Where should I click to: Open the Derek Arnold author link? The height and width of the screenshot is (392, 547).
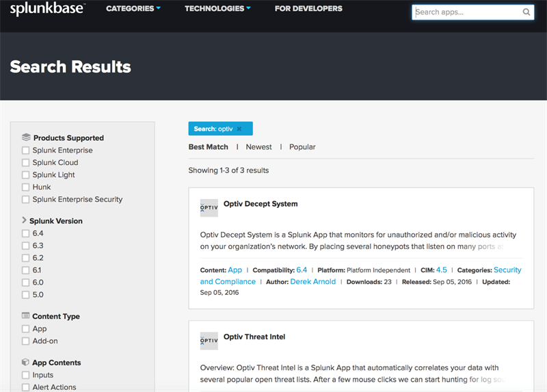pos(313,281)
